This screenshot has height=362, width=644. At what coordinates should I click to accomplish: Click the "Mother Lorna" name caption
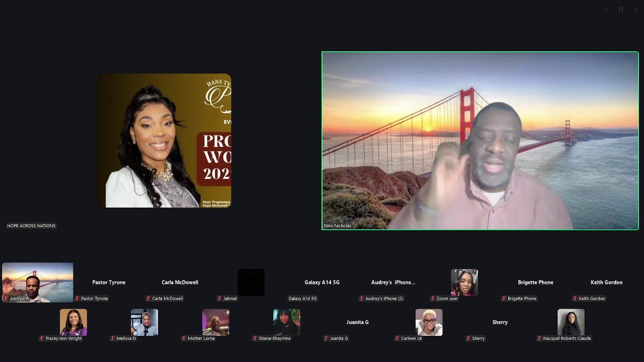[x=201, y=338]
